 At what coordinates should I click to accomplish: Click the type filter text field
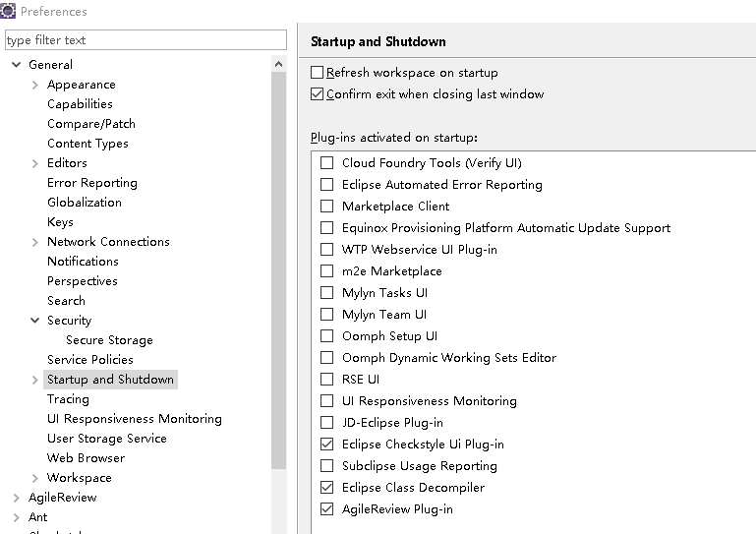pos(145,40)
